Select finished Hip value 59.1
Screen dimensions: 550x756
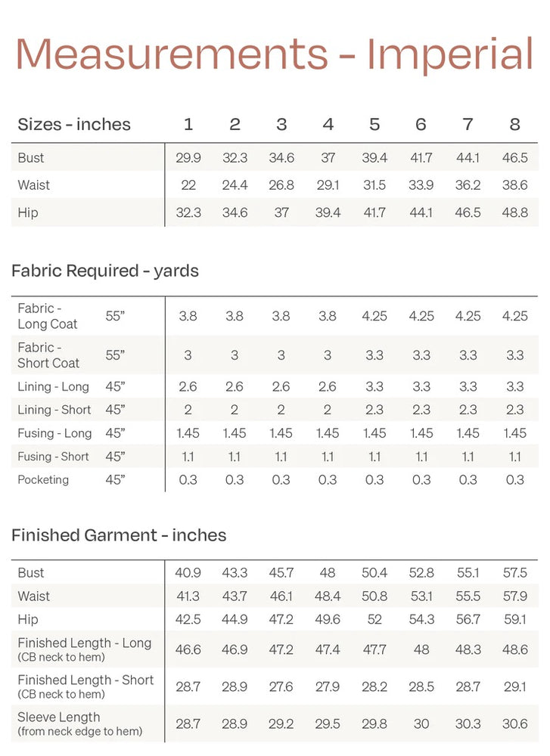tap(514, 619)
